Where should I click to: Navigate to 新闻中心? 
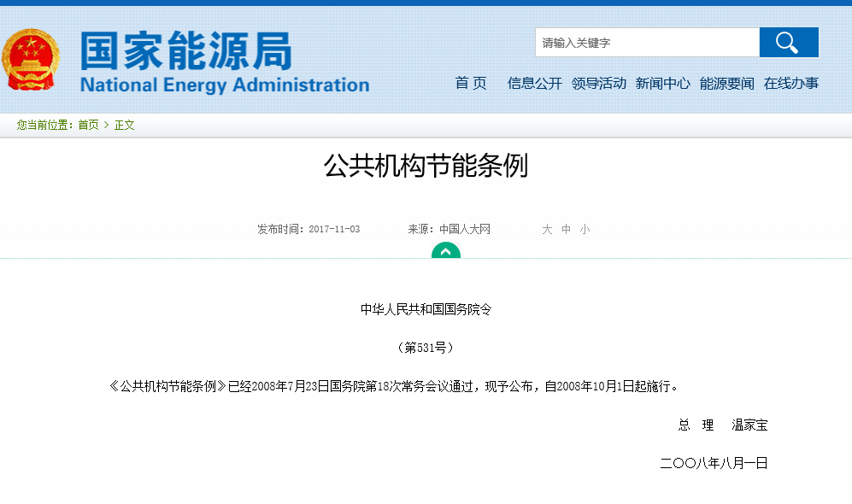tap(663, 83)
